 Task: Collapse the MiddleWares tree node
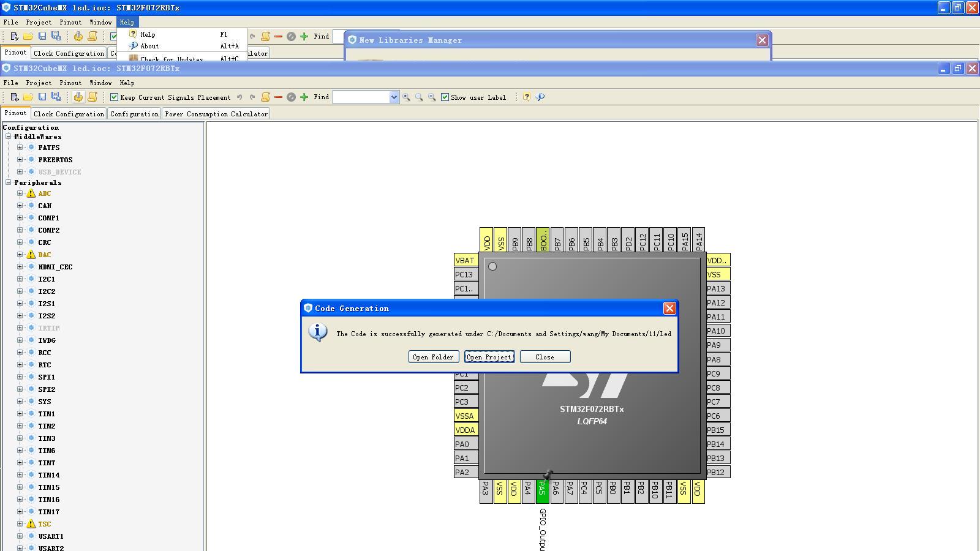pos(9,137)
